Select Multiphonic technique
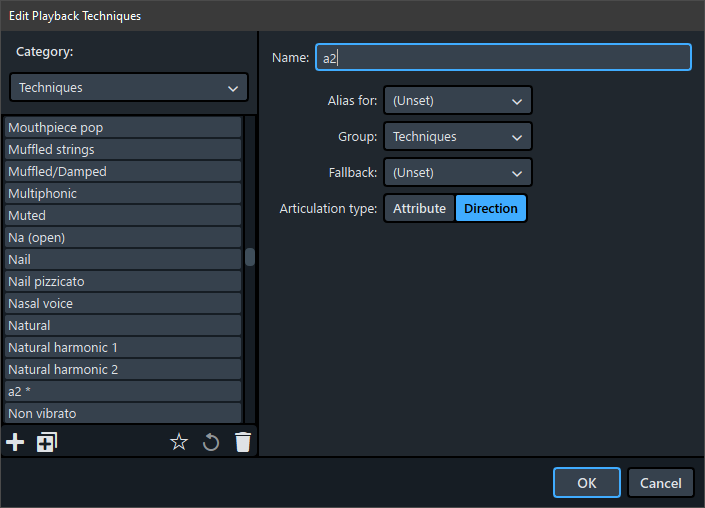This screenshot has height=508, width=705. pyautogui.click(x=123, y=194)
